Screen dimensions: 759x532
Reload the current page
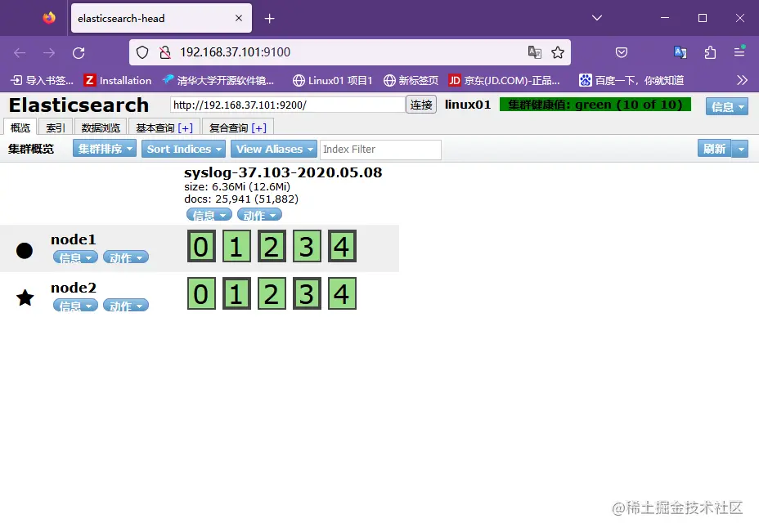[79, 53]
